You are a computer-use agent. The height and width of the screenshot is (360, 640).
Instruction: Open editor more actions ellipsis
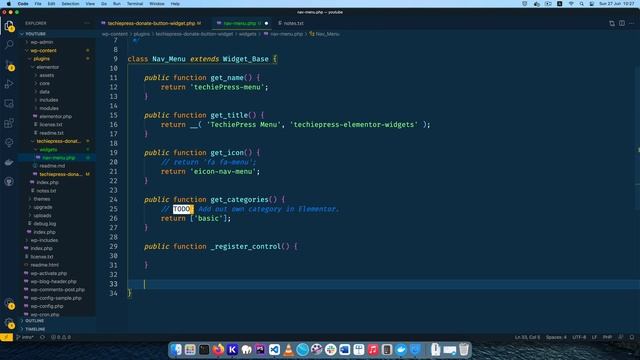point(631,23)
